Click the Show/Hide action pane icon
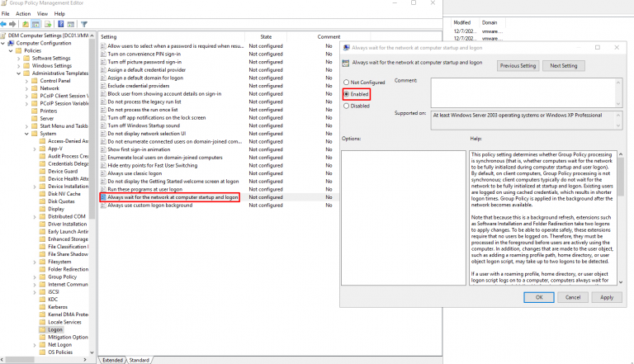634x364 pixels. 71,25
